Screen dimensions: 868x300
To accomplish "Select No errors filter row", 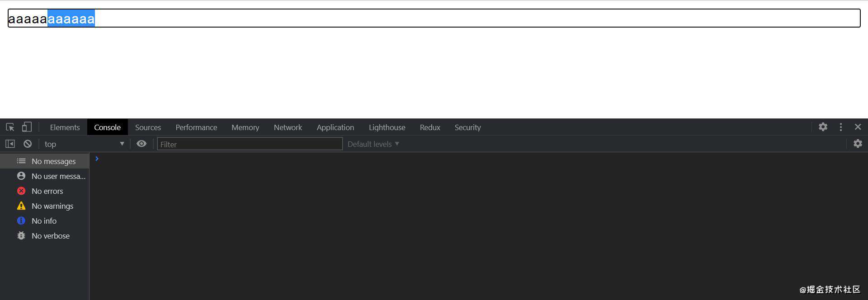I will [45, 191].
